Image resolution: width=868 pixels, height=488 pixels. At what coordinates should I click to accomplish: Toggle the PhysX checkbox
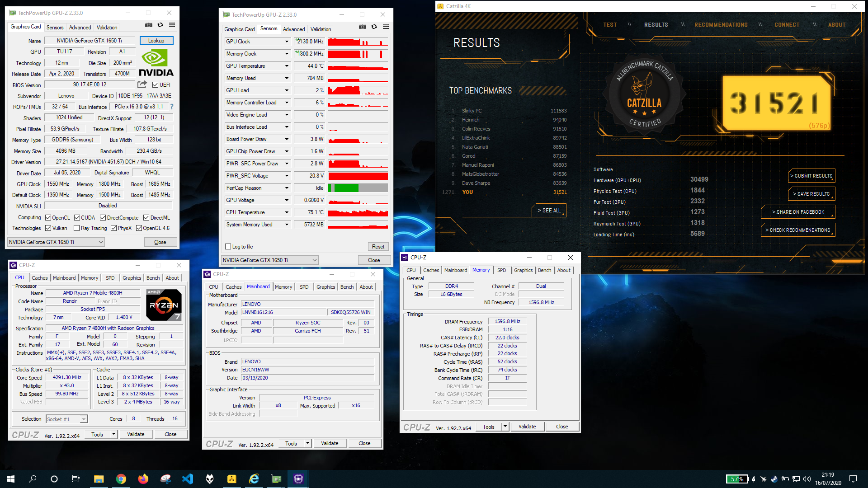pyautogui.click(x=113, y=228)
